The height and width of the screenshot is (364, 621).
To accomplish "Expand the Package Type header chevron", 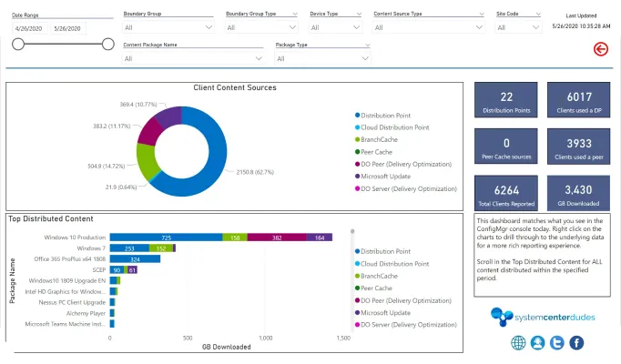I will coord(367,45).
